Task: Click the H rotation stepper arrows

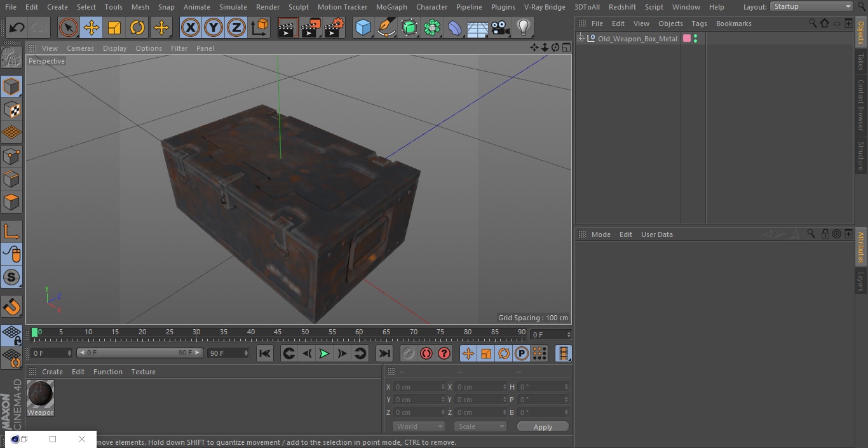Action: pyautogui.click(x=566, y=387)
